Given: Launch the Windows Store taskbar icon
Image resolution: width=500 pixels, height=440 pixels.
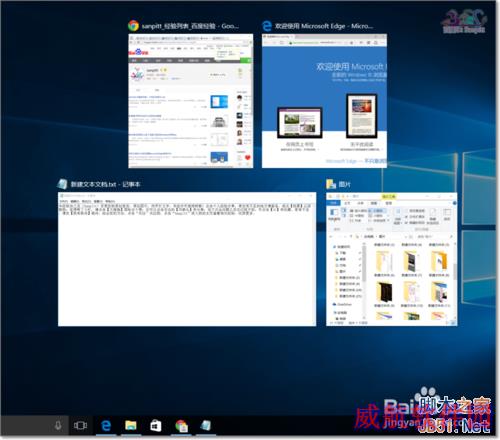Looking at the screenshot, I should tap(156, 426).
